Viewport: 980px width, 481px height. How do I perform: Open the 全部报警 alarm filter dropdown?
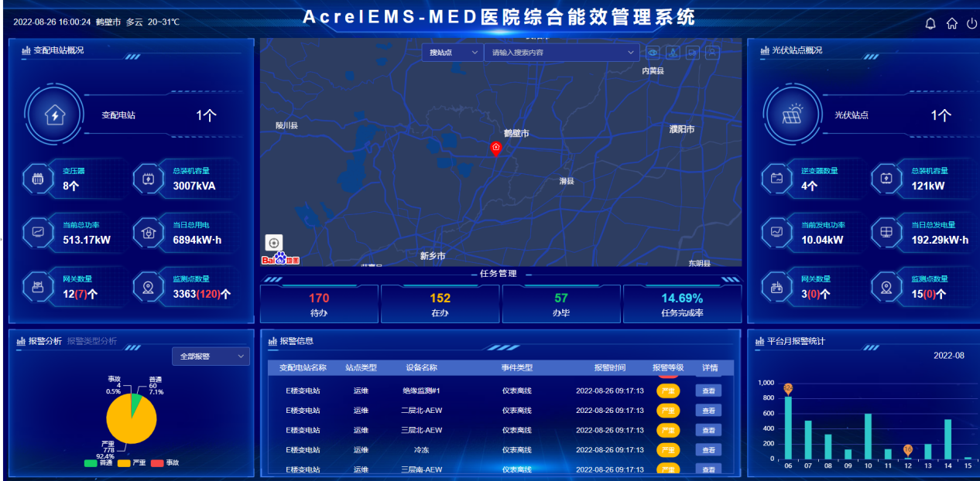tap(210, 356)
